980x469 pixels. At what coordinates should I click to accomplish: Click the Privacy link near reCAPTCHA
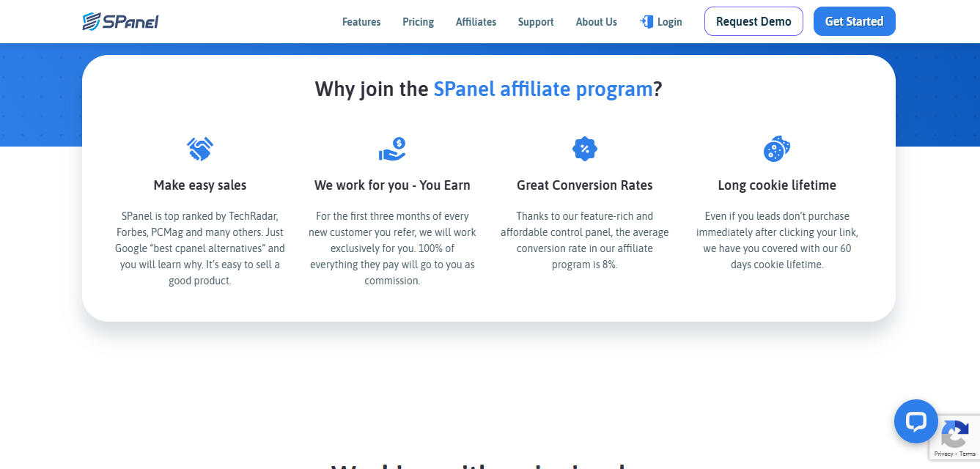(945, 454)
